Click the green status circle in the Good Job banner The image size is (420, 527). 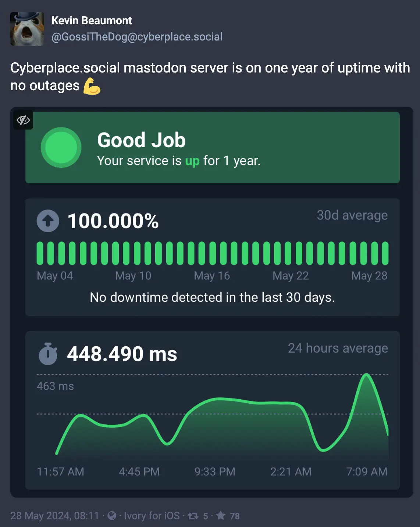coord(61,148)
